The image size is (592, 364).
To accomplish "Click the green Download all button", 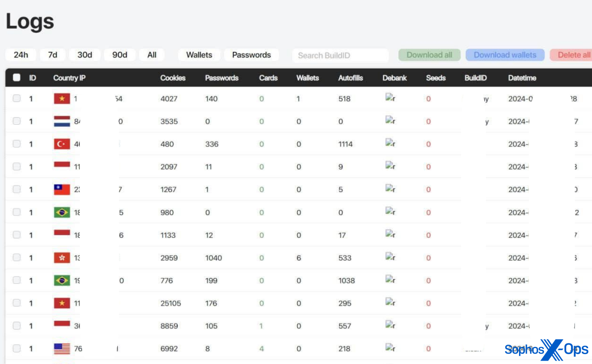I will click(x=429, y=55).
